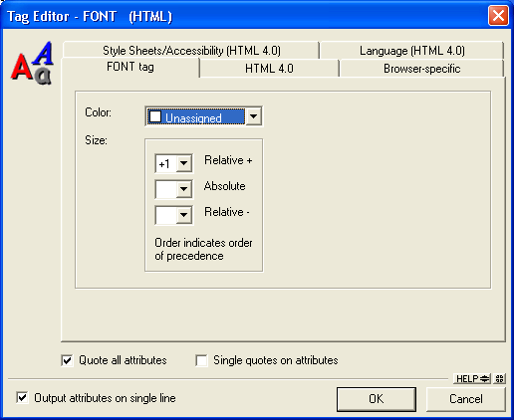Click the OK button
The image size is (514, 420).
(x=377, y=399)
